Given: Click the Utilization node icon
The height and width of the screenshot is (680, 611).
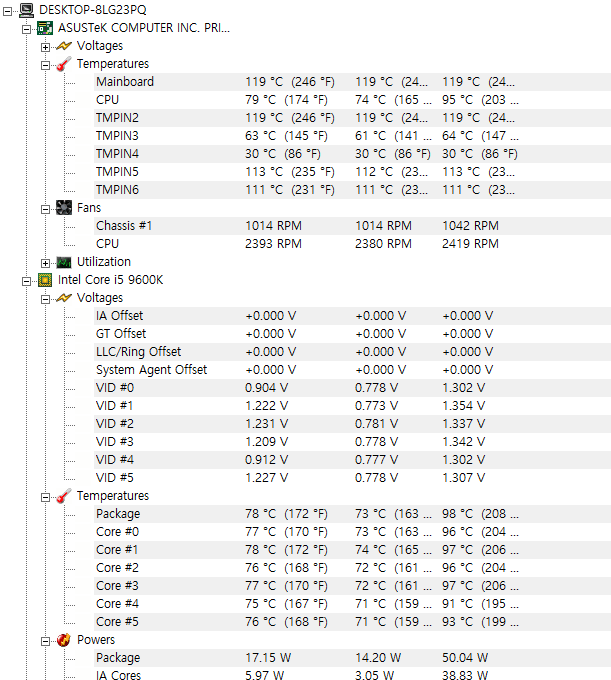Looking at the screenshot, I should 64,262.
